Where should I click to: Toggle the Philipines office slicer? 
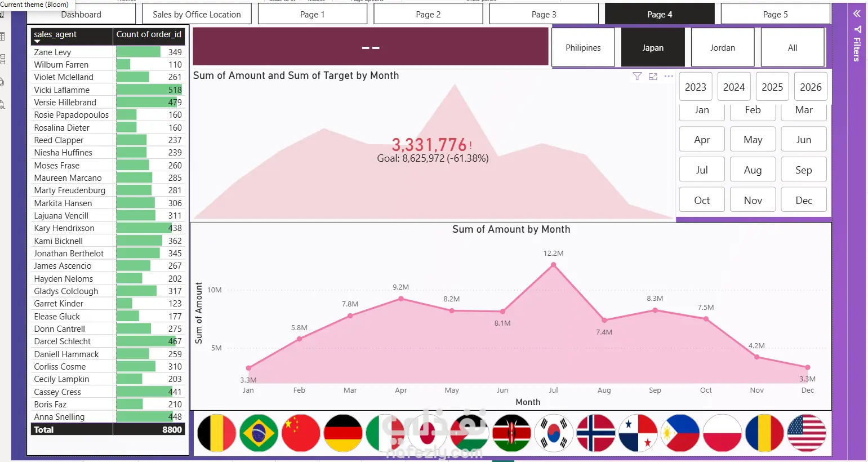pyautogui.click(x=583, y=48)
